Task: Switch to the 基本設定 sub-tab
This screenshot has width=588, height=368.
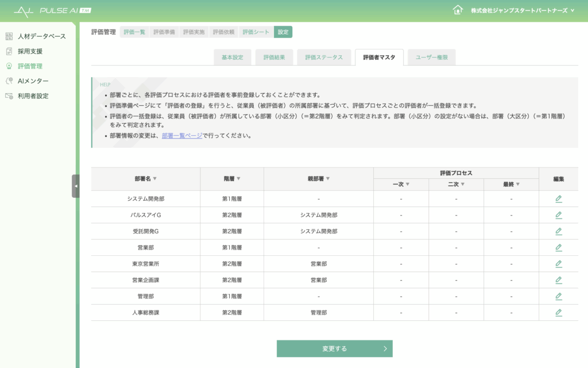Action: pos(233,57)
